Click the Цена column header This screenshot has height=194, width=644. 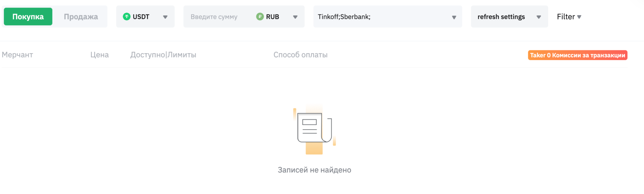click(99, 55)
